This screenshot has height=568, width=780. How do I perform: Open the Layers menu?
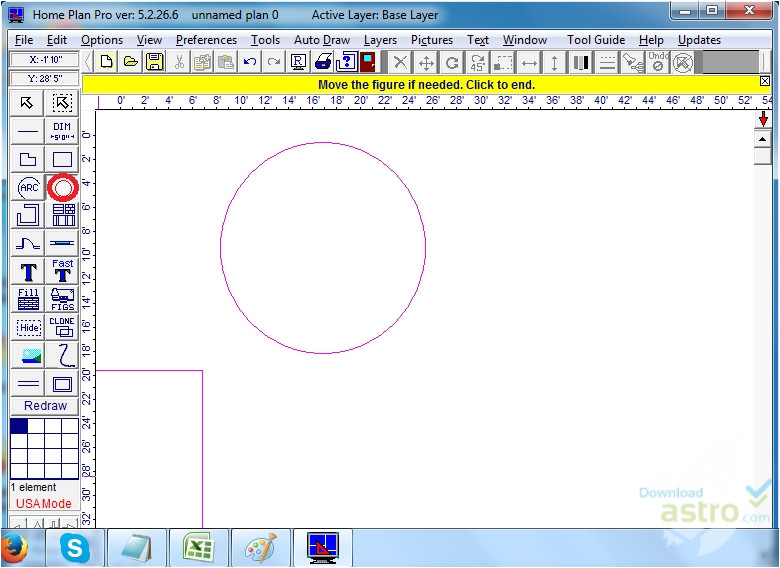pyautogui.click(x=380, y=40)
